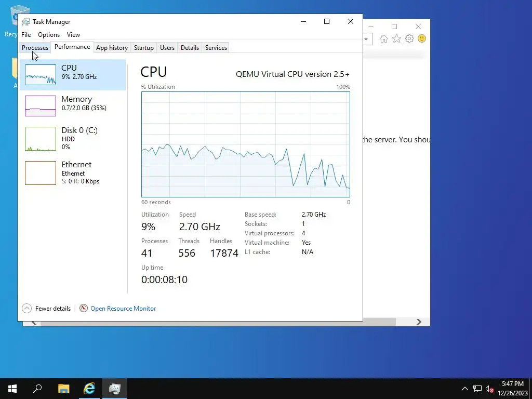Click Home icon in Internet Explorer window
532x399 pixels.
(384, 38)
